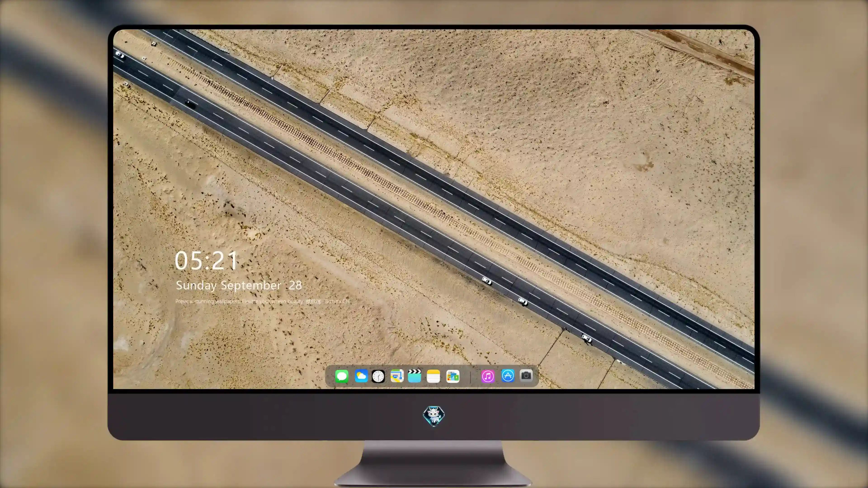Image resolution: width=868 pixels, height=488 pixels.
Task: Open the green Messages app in dock
Action: point(342,376)
